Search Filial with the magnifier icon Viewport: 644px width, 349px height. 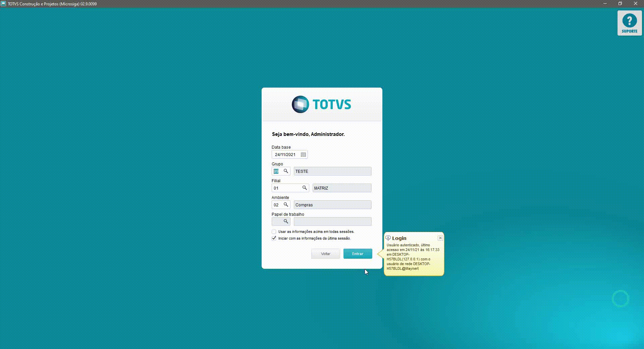(x=305, y=188)
